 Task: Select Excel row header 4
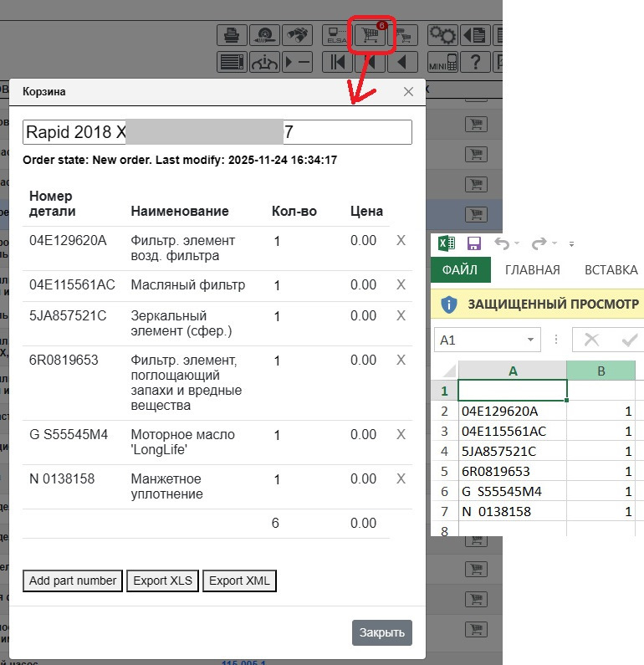pyautogui.click(x=444, y=451)
